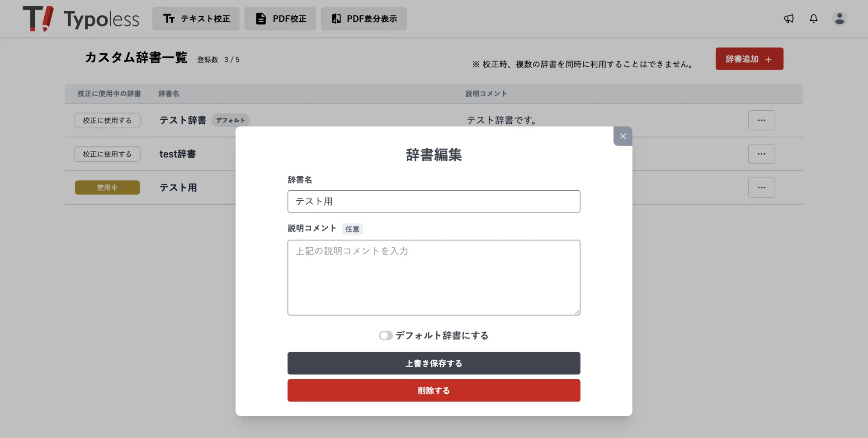
Task: Click the 登録数 3 / 5 counter
Action: tap(218, 60)
